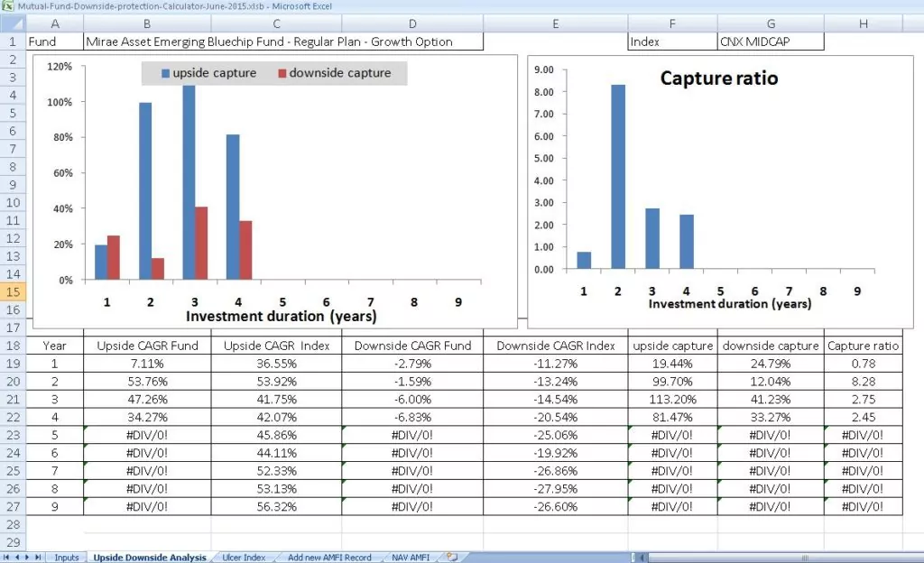The height and width of the screenshot is (563, 924).
Task: Switch to the Ulcer Index sheet tab
Action: (x=244, y=557)
